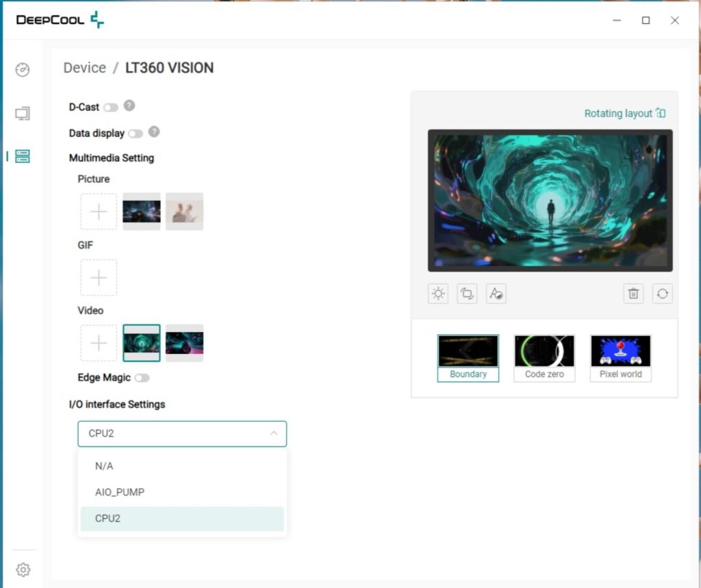Click the D-Cast help question icon
This screenshot has width=701, height=588.
(x=129, y=105)
